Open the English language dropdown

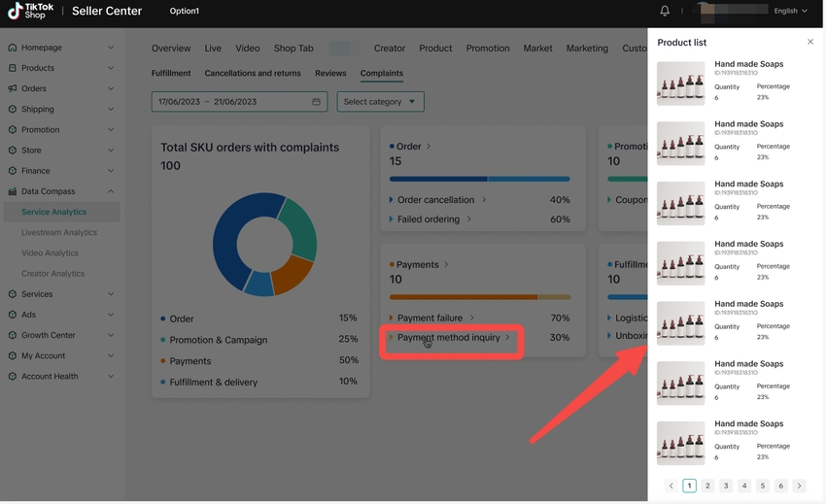(x=790, y=11)
